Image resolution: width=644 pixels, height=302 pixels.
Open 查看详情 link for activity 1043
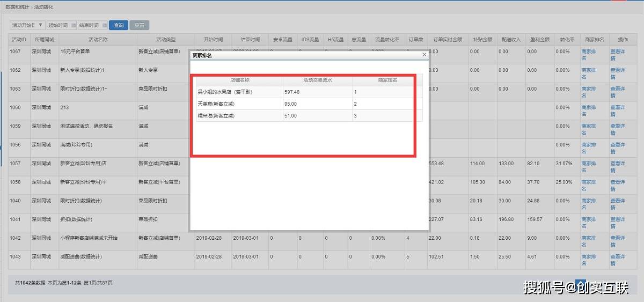[x=618, y=260]
